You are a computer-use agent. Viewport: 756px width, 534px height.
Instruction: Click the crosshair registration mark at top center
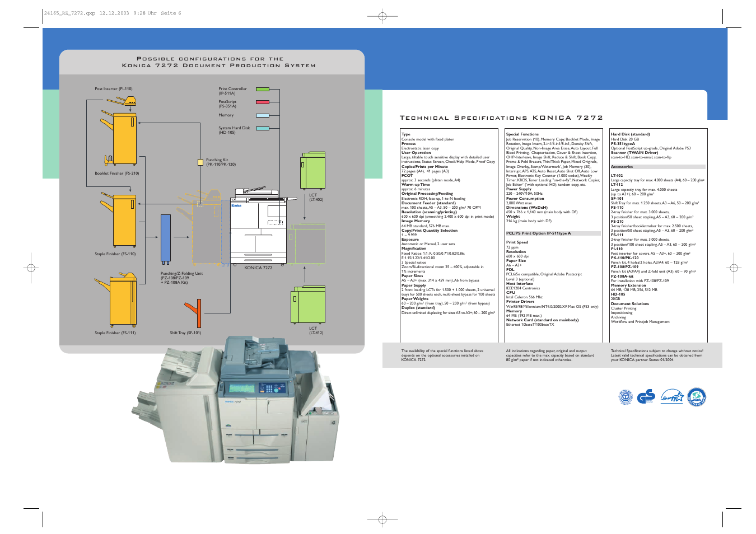(x=382, y=16)
